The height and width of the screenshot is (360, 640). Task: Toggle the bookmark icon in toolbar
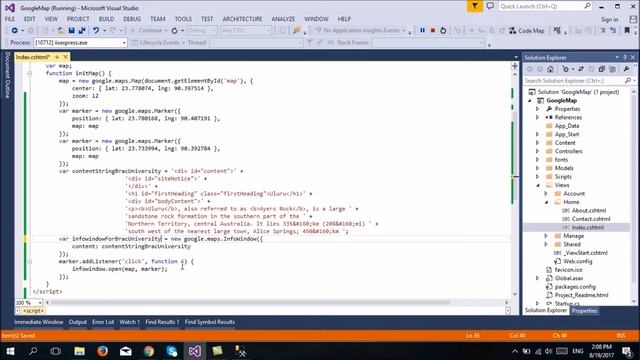point(627,31)
